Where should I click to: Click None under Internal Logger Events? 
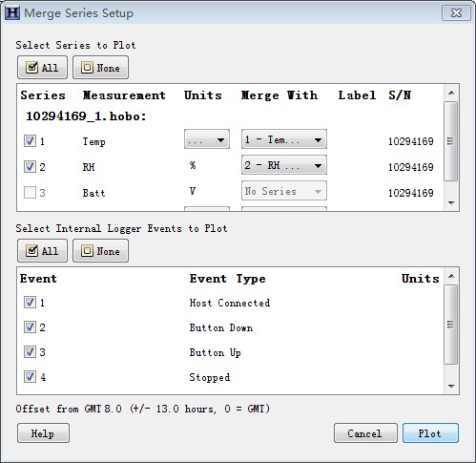coord(100,251)
